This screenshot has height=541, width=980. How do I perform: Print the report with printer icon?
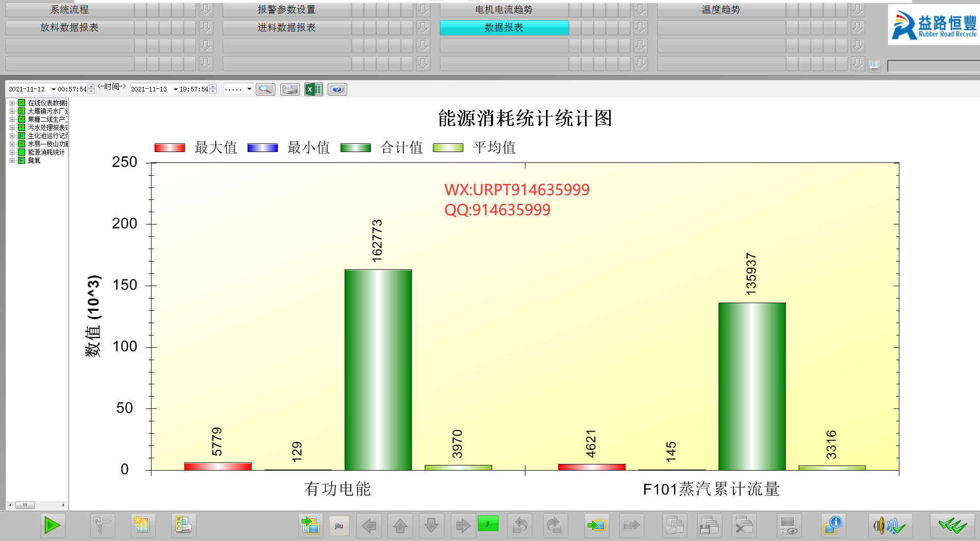point(290,89)
